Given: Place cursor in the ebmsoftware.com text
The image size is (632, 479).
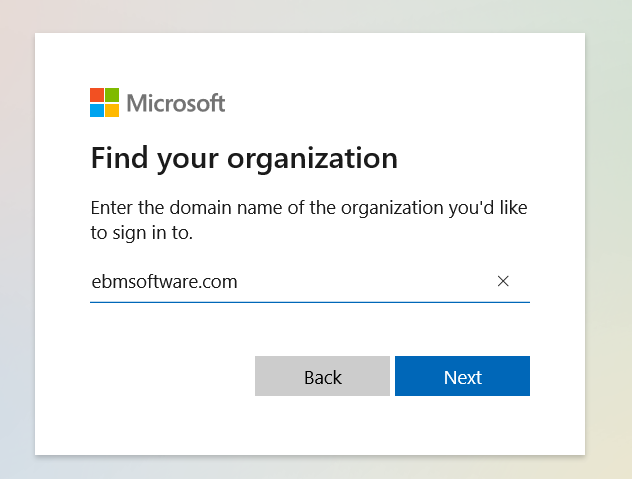Looking at the screenshot, I should point(164,281).
